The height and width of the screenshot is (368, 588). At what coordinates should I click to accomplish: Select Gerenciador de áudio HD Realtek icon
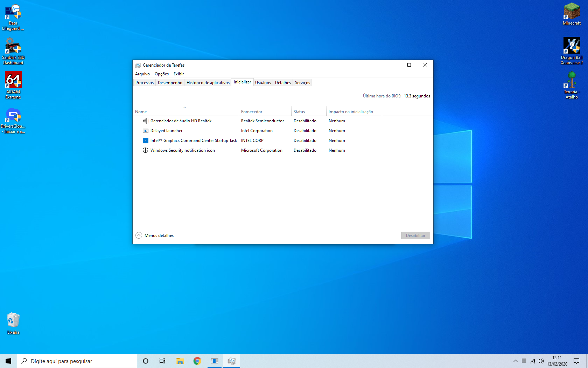[146, 121]
